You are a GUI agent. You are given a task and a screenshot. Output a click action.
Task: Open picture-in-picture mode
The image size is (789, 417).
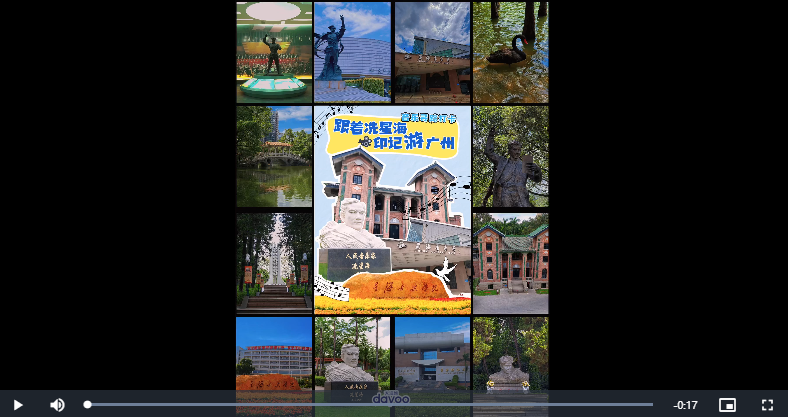[x=727, y=405]
